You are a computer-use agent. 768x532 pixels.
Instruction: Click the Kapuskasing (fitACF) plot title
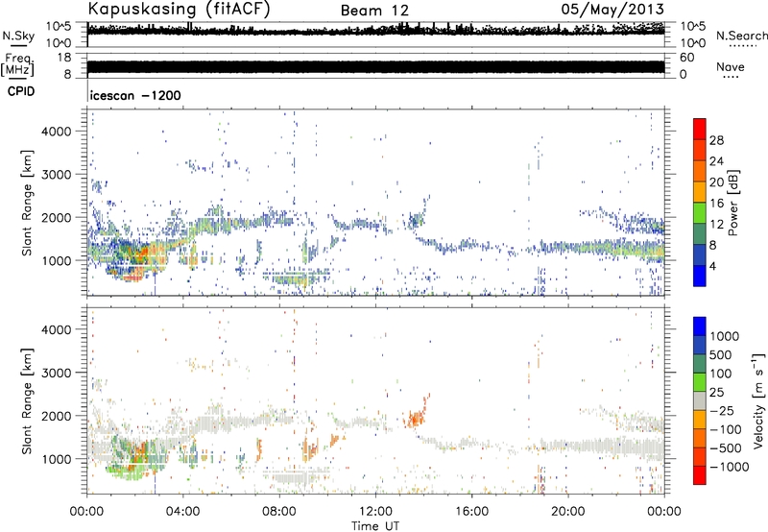(x=179, y=9)
